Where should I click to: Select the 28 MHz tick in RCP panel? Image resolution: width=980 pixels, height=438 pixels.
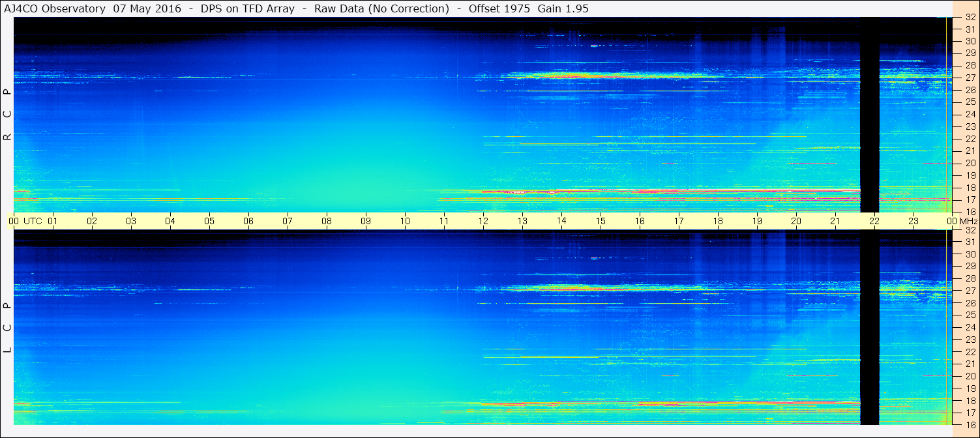tap(970, 66)
